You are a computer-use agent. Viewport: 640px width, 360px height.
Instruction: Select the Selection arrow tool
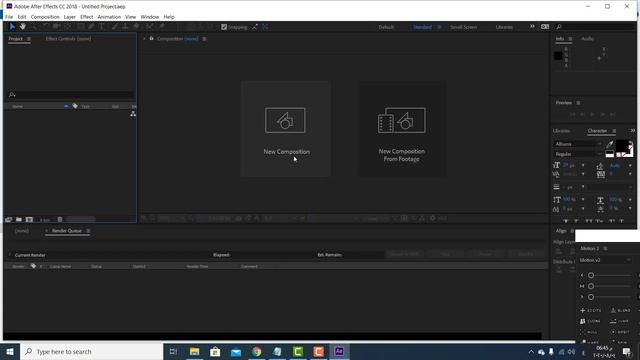[12, 27]
